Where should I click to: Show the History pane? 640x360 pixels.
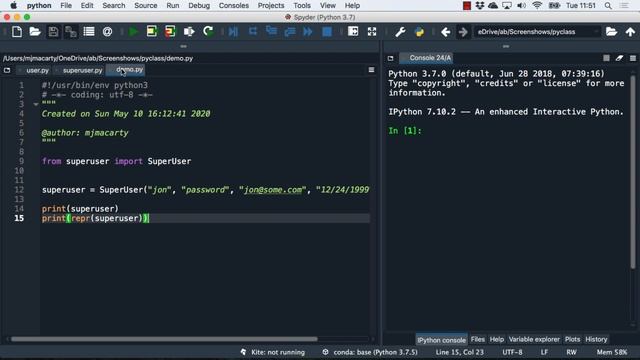(x=596, y=339)
